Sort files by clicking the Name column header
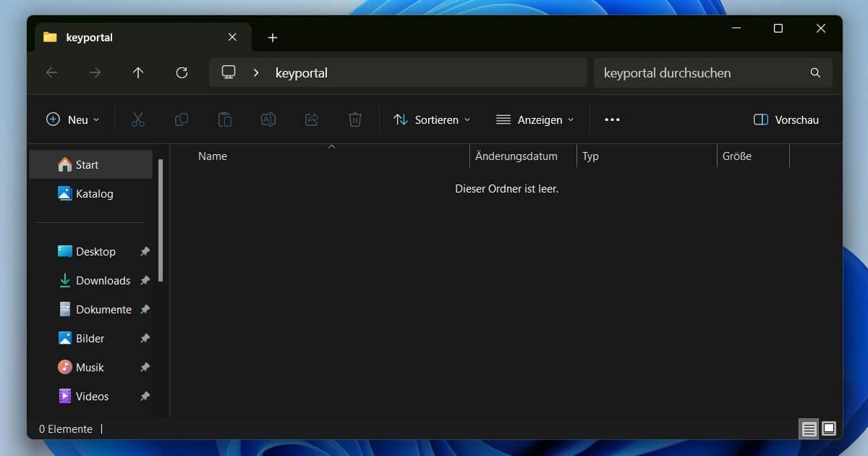The height and width of the screenshot is (456, 868). [x=212, y=156]
